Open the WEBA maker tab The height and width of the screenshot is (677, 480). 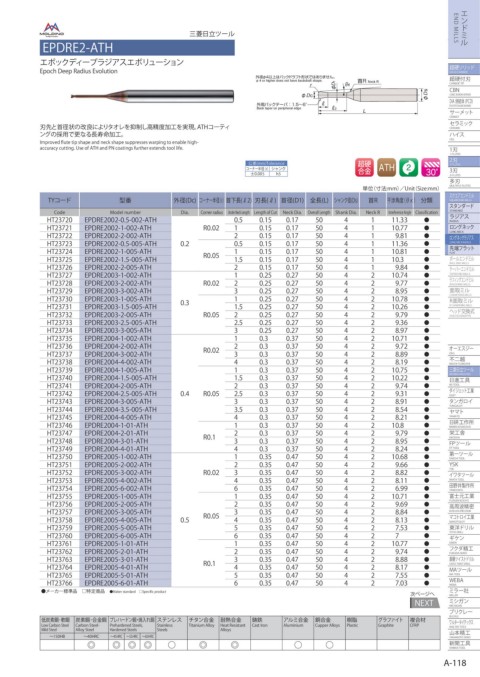coord(464,582)
